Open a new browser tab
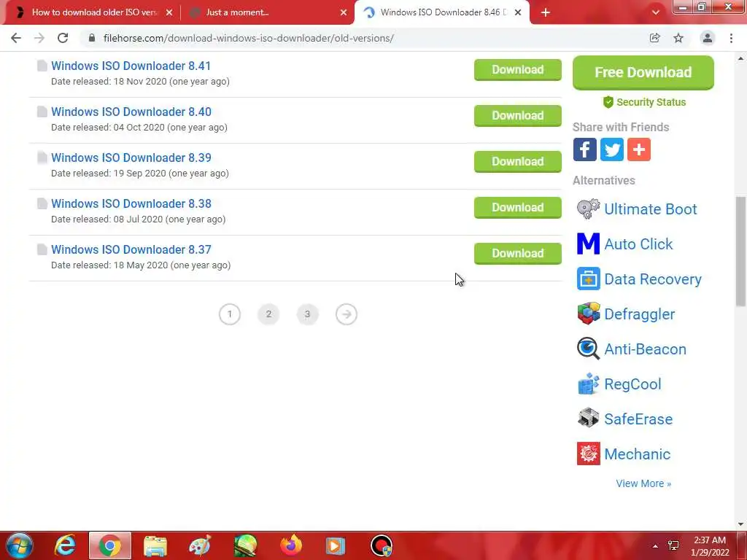 [546, 12]
